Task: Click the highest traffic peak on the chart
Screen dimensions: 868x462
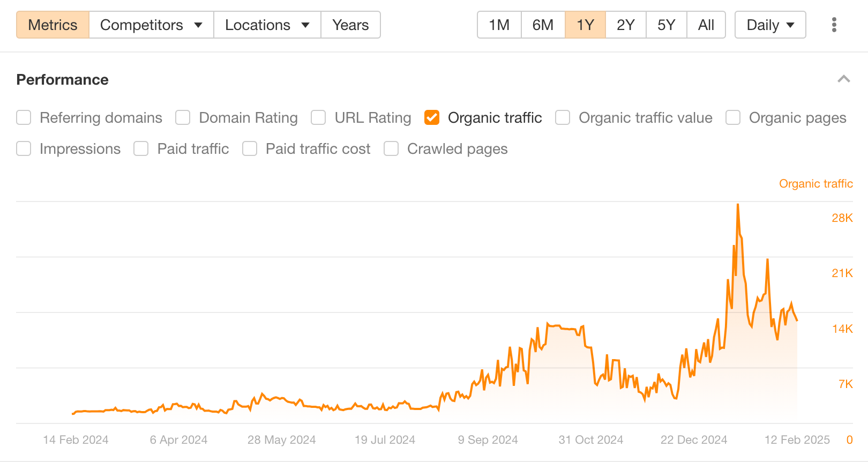Action: (738, 205)
